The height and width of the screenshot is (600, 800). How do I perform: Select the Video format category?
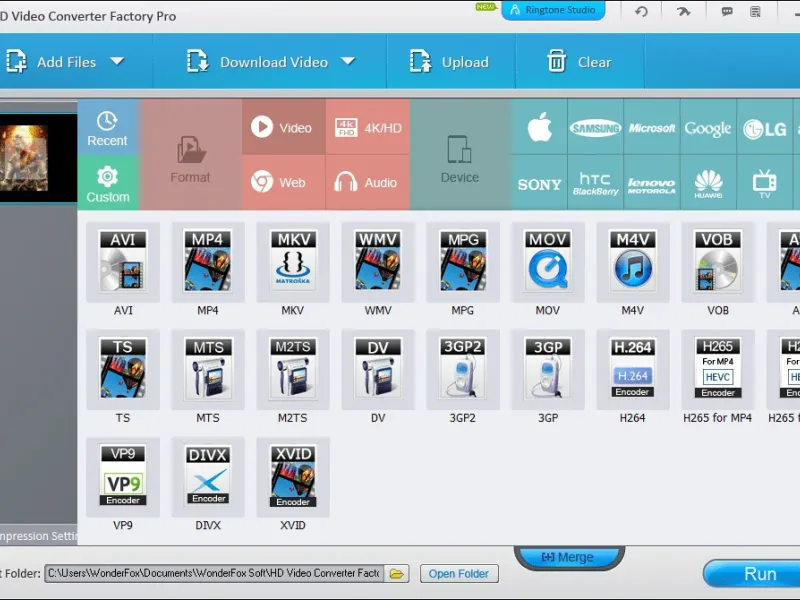pos(284,127)
